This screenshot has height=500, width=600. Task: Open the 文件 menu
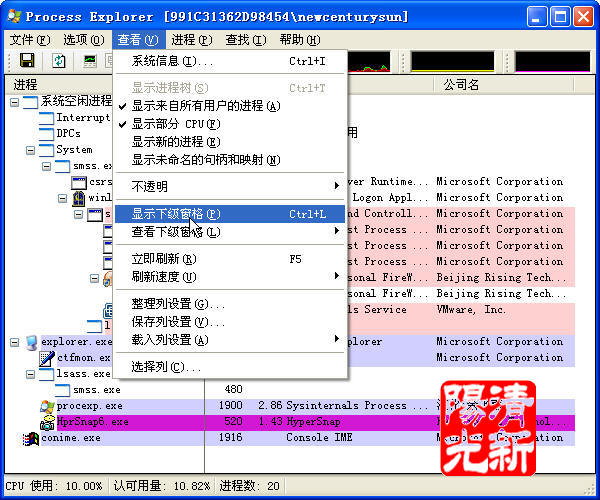point(30,40)
